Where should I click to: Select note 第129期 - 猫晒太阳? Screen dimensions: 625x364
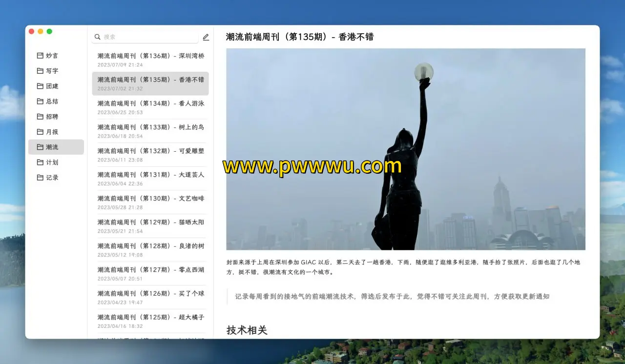(x=150, y=226)
